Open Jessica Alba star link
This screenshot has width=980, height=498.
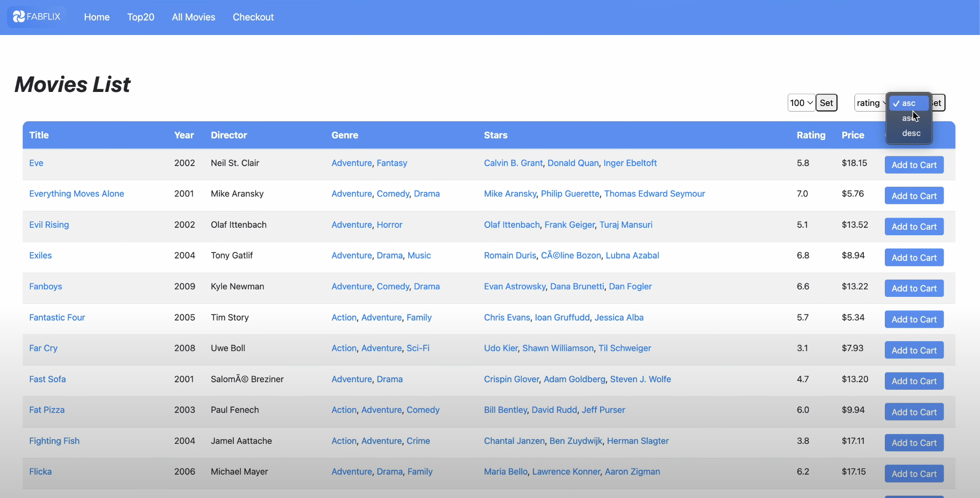pyautogui.click(x=619, y=317)
